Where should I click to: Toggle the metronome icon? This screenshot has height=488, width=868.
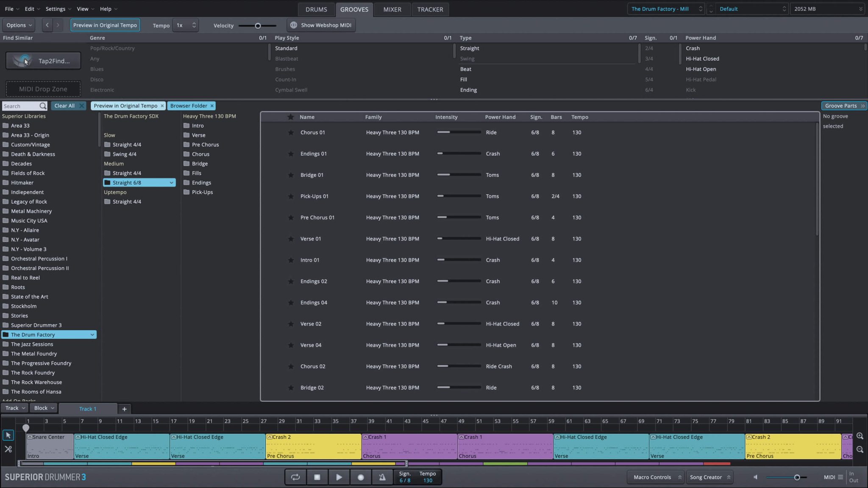[382, 477]
